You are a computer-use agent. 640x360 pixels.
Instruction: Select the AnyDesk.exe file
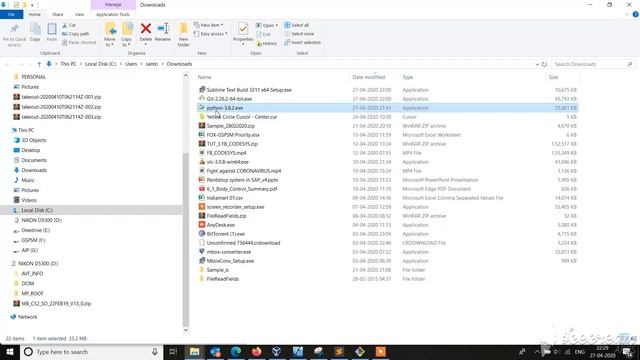pos(220,224)
